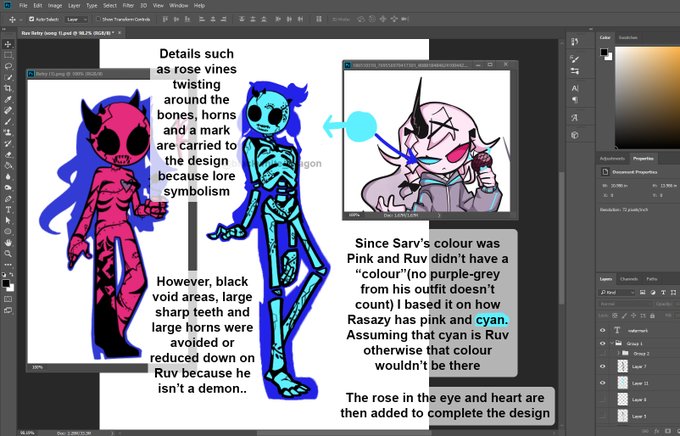Click the toolbar foreground color swatch
Image resolution: width=680 pixels, height=436 pixels.
point(6,283)
